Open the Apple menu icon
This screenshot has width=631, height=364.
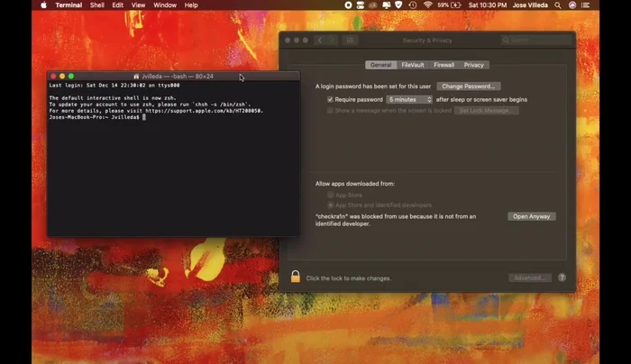pyautogui.click(x=43, y=5)
